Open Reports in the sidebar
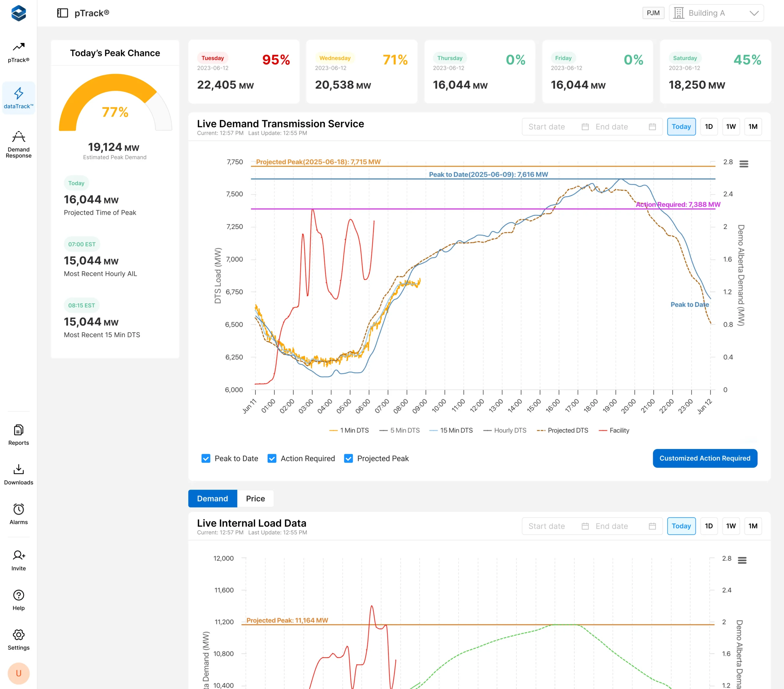Screen dimensions: 784x689 (x=18, y=435)
